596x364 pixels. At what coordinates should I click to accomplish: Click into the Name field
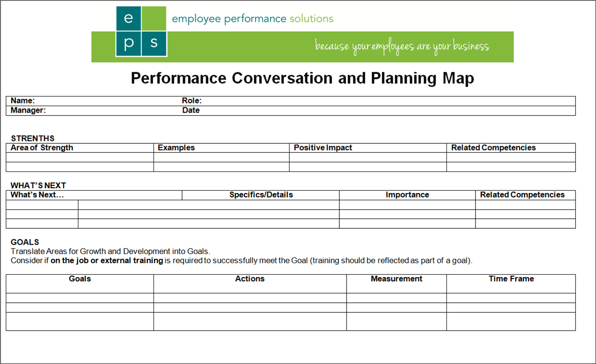pyautogui.click(x=105, y=101)
